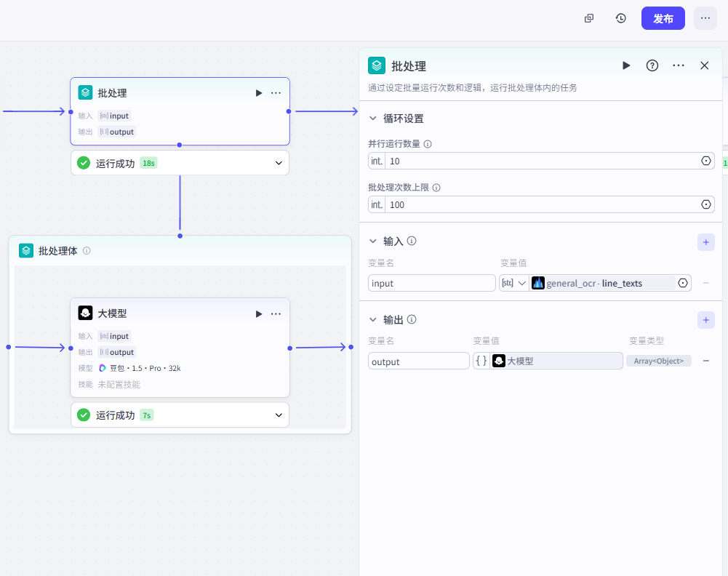Click info icon next to 输入 heading

(x=412, y=241)
